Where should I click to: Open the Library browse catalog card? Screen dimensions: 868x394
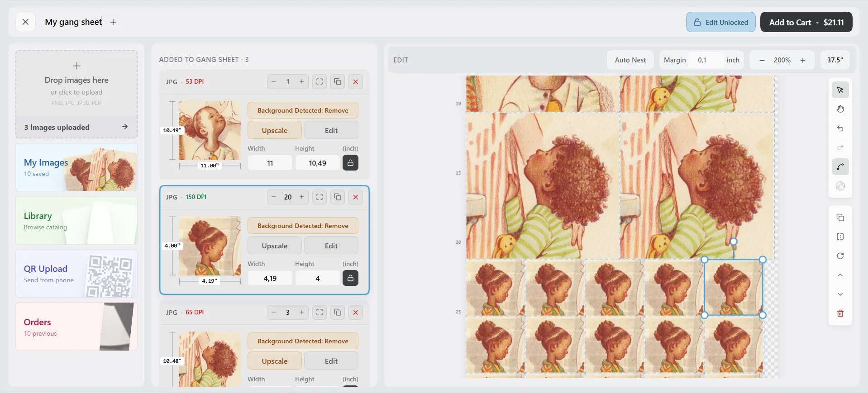coord(76,220)
